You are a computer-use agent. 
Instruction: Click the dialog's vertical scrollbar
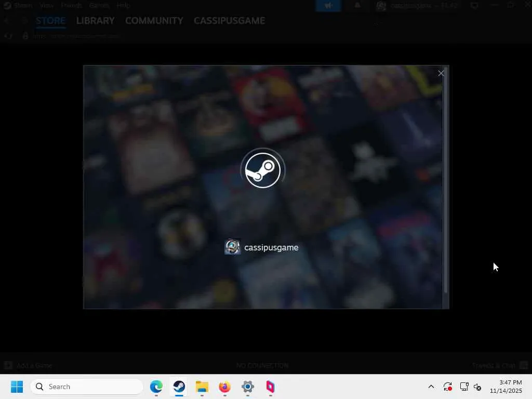coord(445,180)
